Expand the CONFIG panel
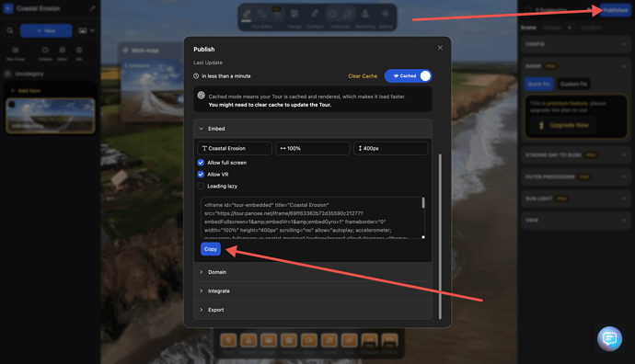The image size is (635, 364). [575, 44]
